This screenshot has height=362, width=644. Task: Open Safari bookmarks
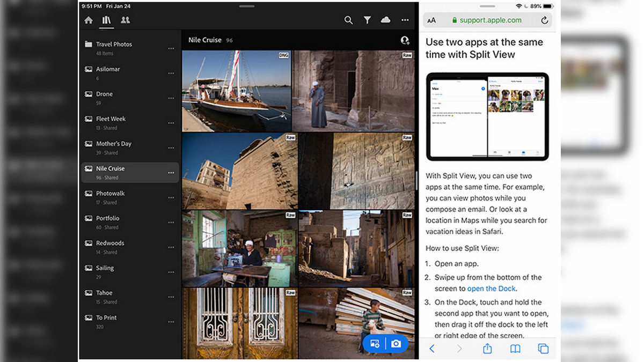coord(515,349)
